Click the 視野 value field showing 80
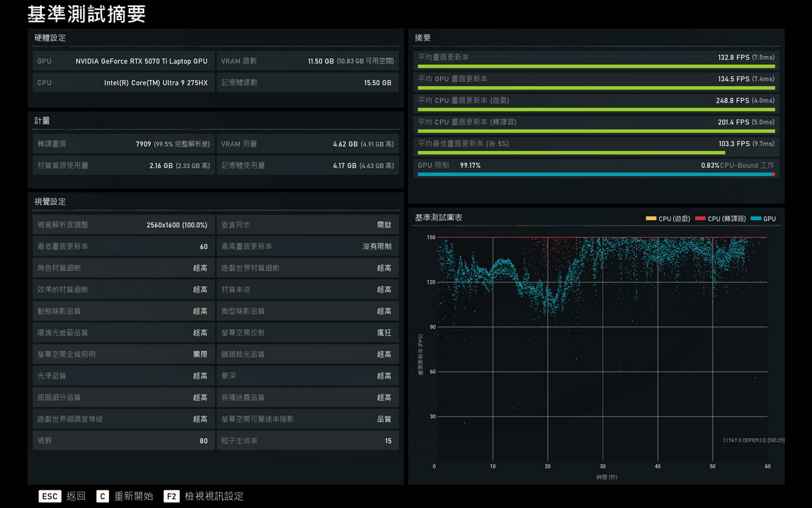 203,441
